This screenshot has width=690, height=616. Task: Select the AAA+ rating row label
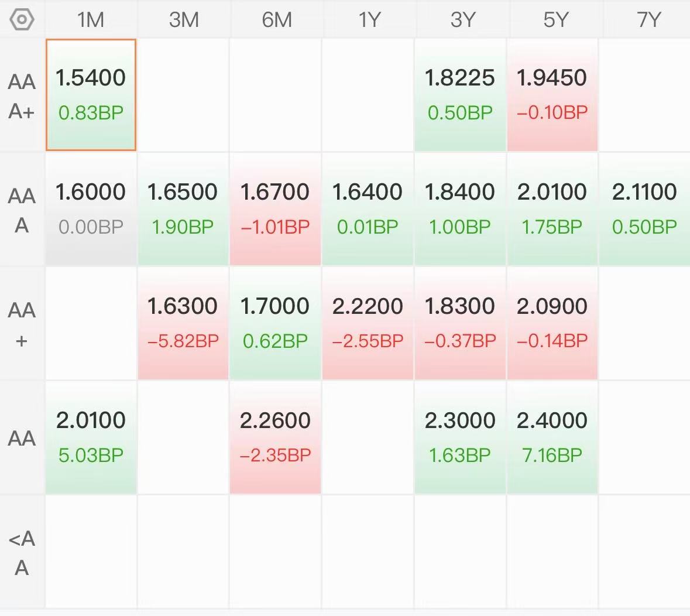pos(22,95)
